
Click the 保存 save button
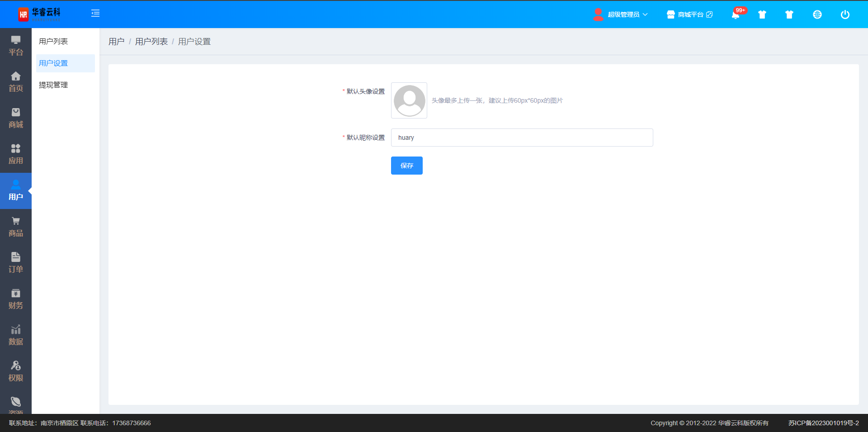(x=406, y=166)
